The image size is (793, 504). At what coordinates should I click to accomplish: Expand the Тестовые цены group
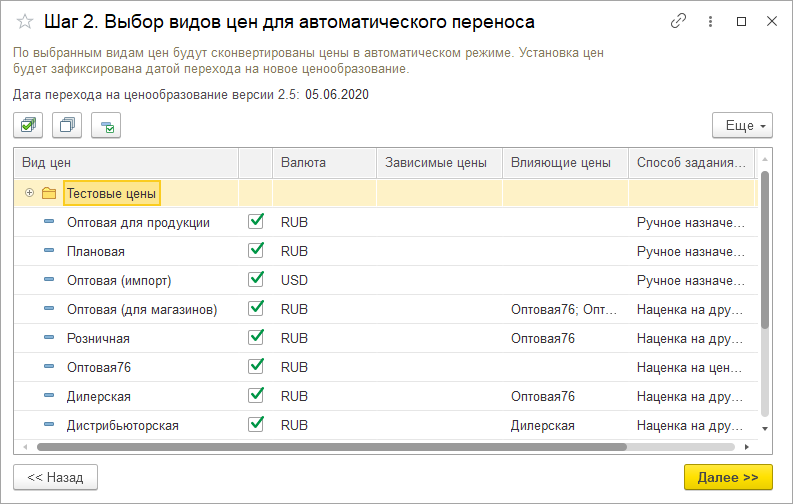click(x=29, y=193)
